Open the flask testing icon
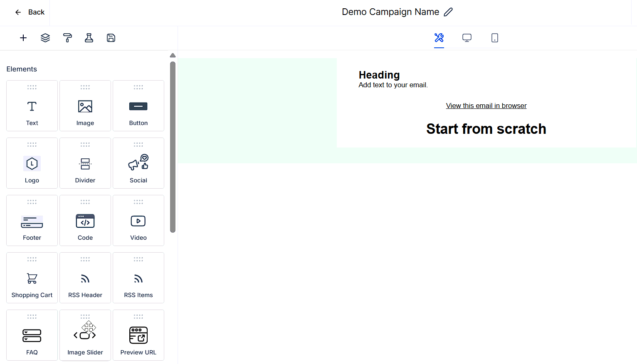Screen dimensions: 637x364 click(89, 38)
